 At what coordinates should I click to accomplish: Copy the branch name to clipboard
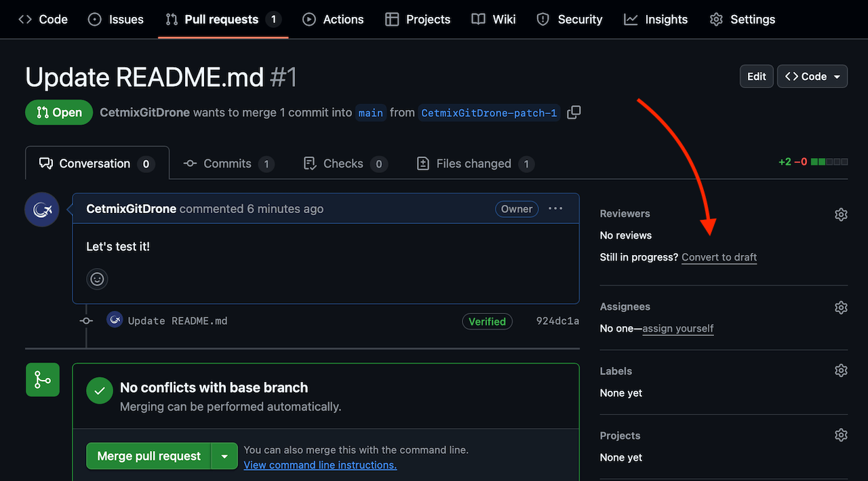[x=573, y=113]
